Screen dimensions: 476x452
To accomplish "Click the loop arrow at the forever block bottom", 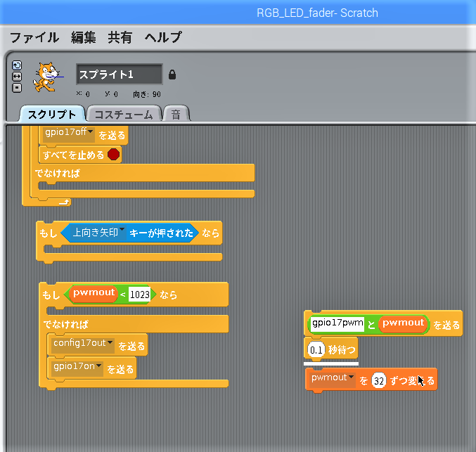I will pos(64,202).
